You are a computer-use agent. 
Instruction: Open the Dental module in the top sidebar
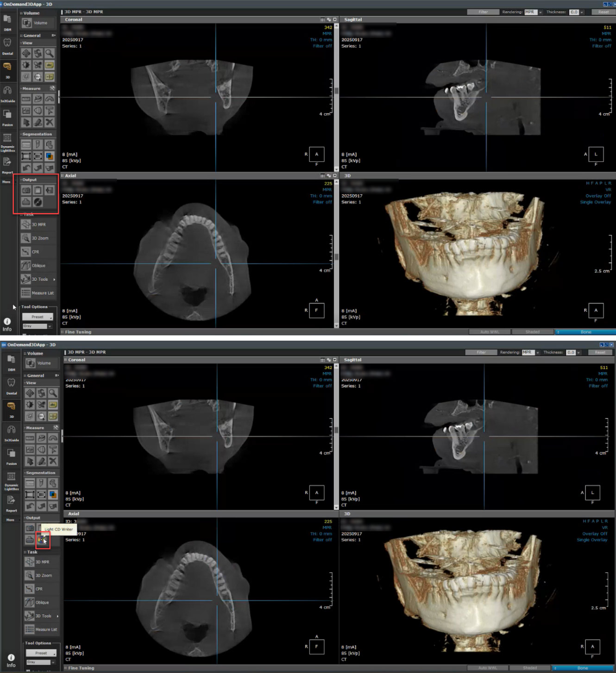pos(7,45)
